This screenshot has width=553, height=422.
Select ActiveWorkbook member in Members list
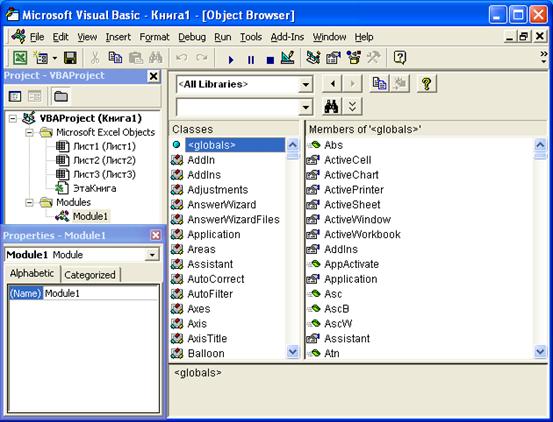point(362,234)
